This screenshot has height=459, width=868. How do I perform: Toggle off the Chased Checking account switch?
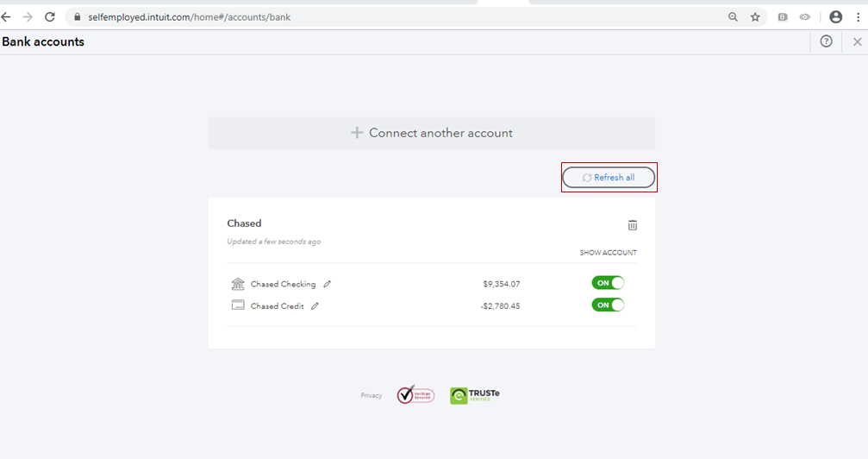click(x=608, y=283)
